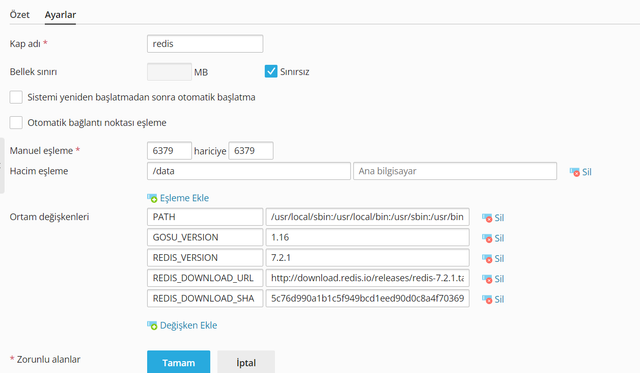Click the Kap adı field containing redis
The width and height of the screenshot is (640, 373).
pos(205,44)
